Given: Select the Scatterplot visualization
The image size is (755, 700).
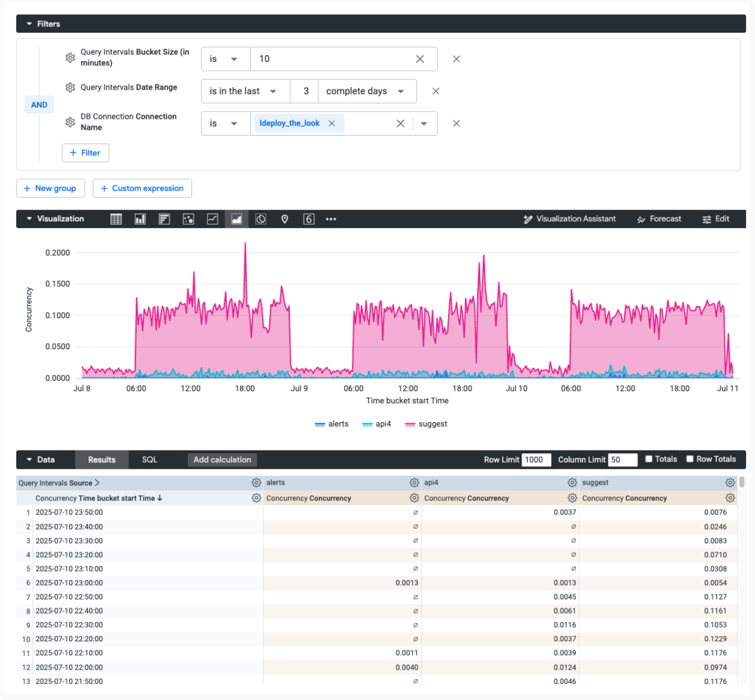Looking at the screenshot, I should pos(188,219).
